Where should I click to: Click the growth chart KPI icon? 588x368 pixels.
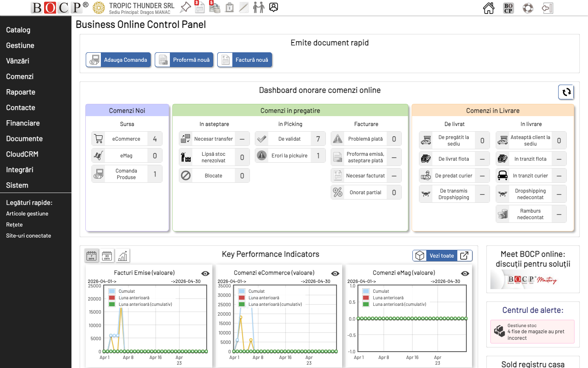pyautogui.click(x=122, y=256)
